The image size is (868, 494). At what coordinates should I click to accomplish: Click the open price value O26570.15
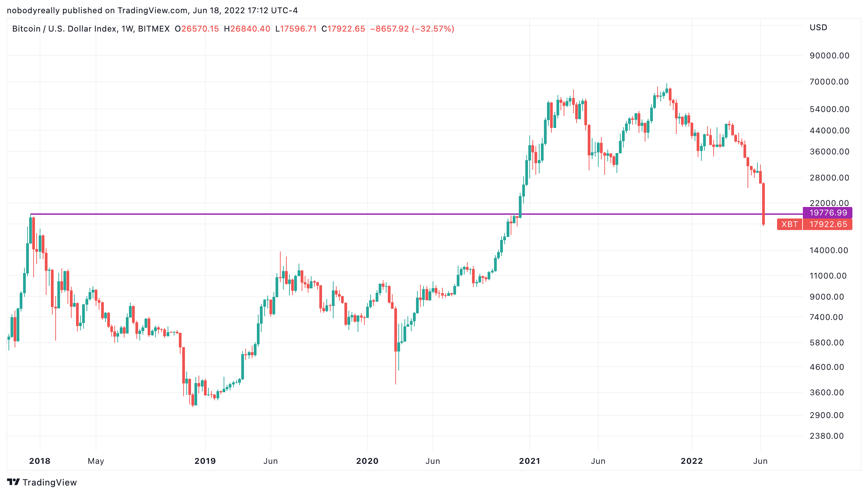pyautogui.click(x=197, y=29)
